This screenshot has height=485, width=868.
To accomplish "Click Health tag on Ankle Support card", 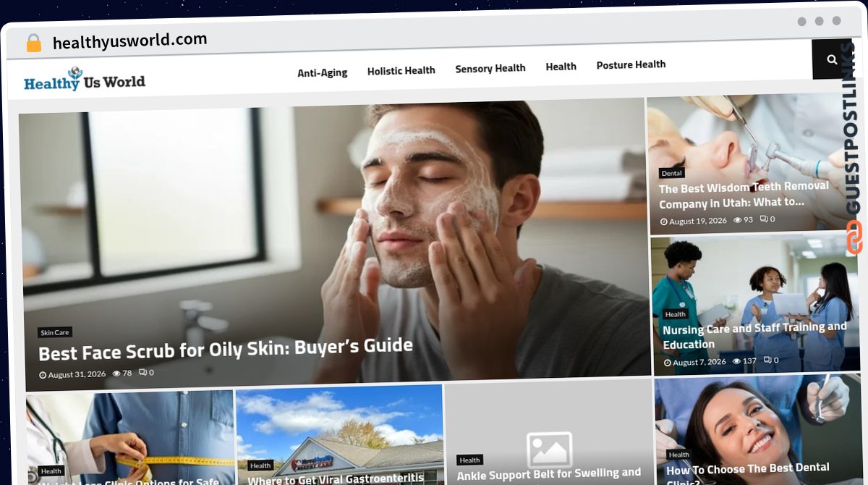I will (x=469, y=460).
